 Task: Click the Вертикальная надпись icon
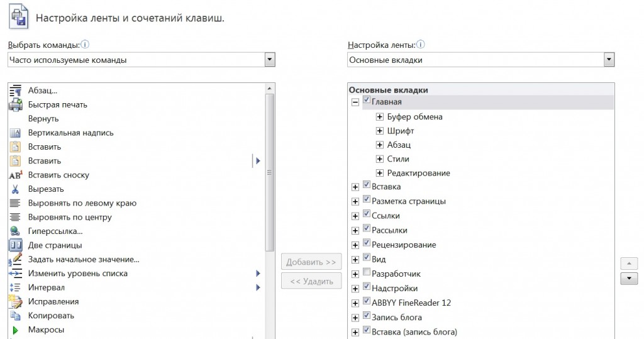pos(16,133)
